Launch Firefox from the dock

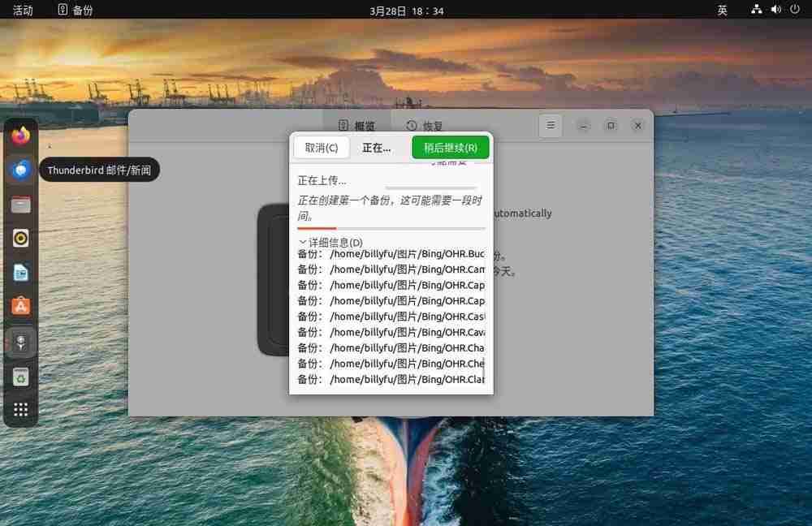20,135
